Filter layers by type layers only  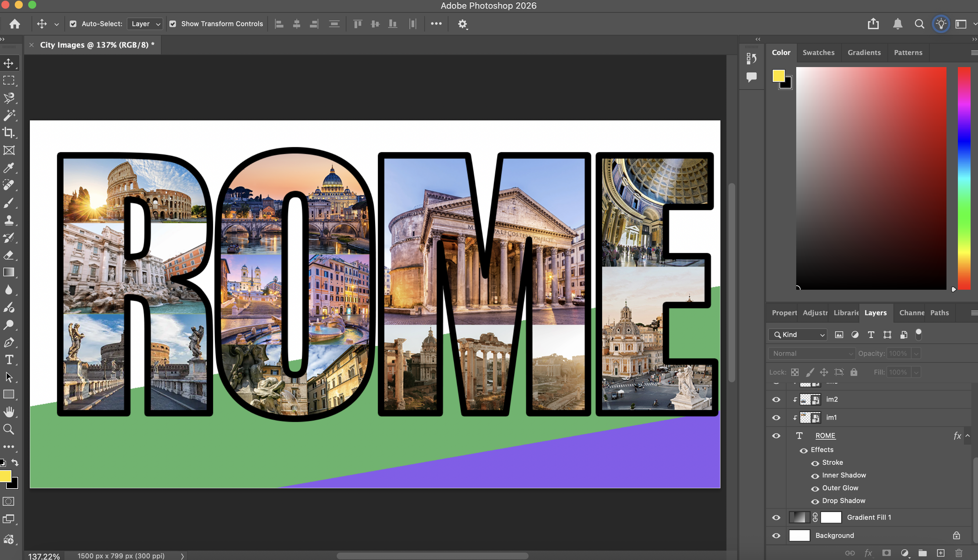point(871,335)
